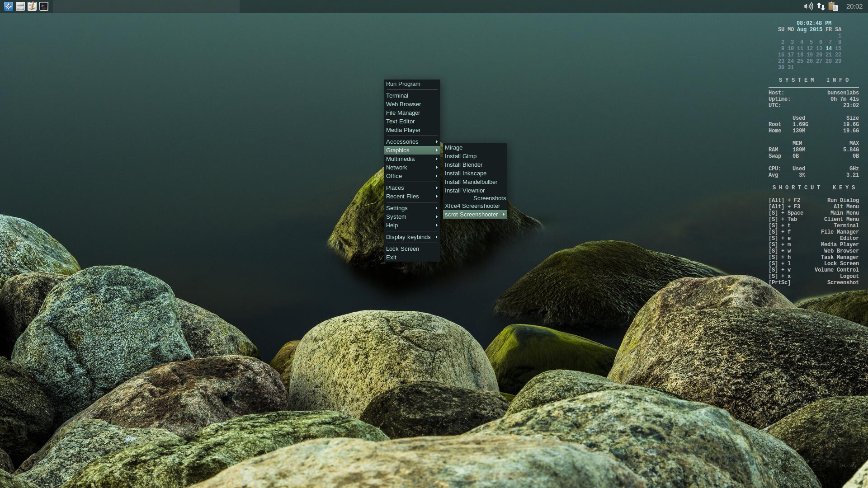Select Run Program in the menu

pos(412,84)
